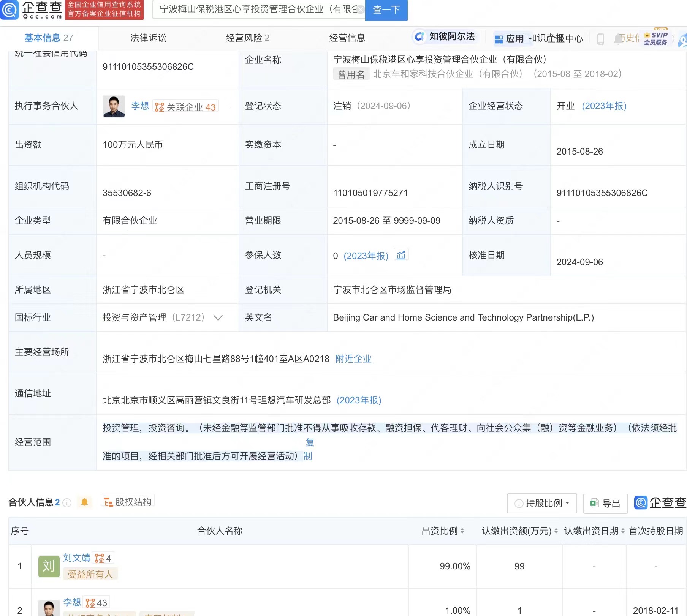This screenshot has height=616, width=687.
Task: View 李想's 43 related companies in row 2
Action: pos(97,603)
